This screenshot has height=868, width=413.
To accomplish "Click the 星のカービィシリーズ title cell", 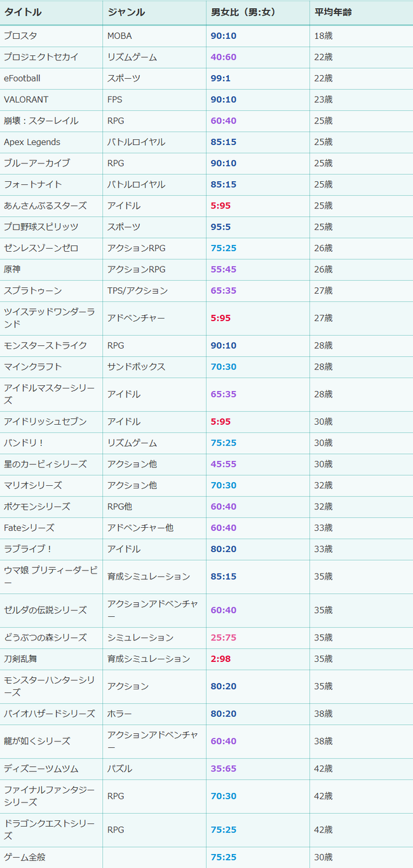I will [51, 464].
